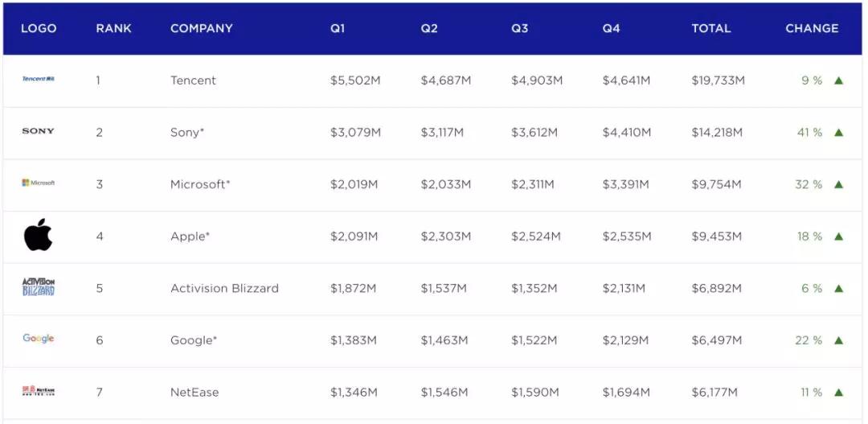This screenshot has width=868, height=424.
Task: Click the Google logo icon
Action: [38, 339]
